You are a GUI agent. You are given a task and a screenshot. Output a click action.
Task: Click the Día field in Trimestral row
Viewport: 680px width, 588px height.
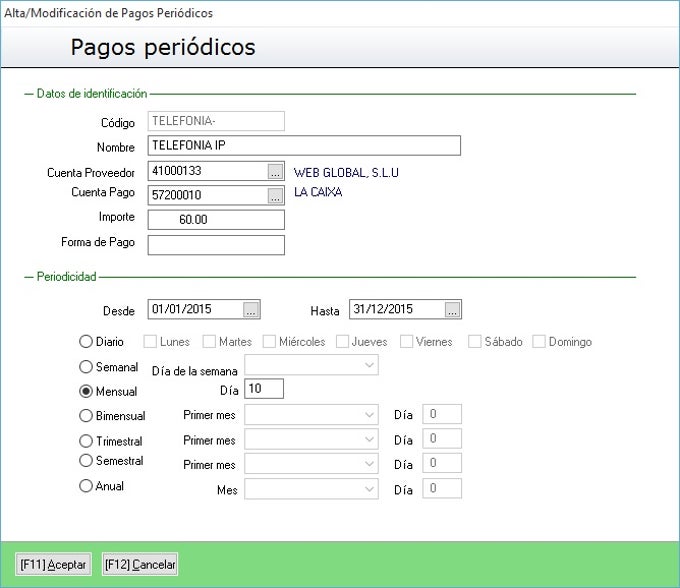pyautogui.click(x=442, y=439)
